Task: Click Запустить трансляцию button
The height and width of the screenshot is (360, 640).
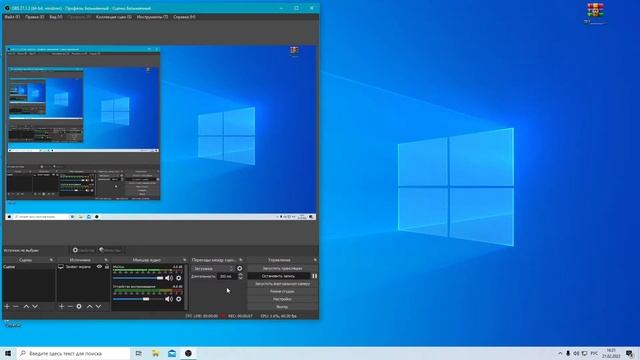Action: coord(282,269)
